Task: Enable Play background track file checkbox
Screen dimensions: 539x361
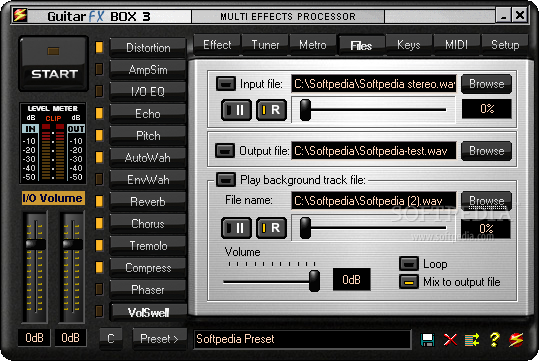Action: 226,179
